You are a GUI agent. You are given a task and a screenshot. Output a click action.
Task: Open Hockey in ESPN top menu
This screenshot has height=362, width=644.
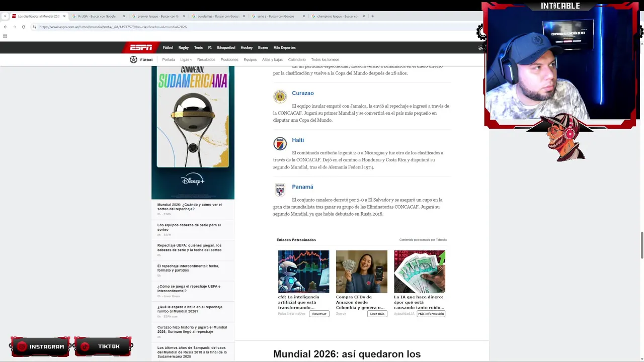(247, 48)
